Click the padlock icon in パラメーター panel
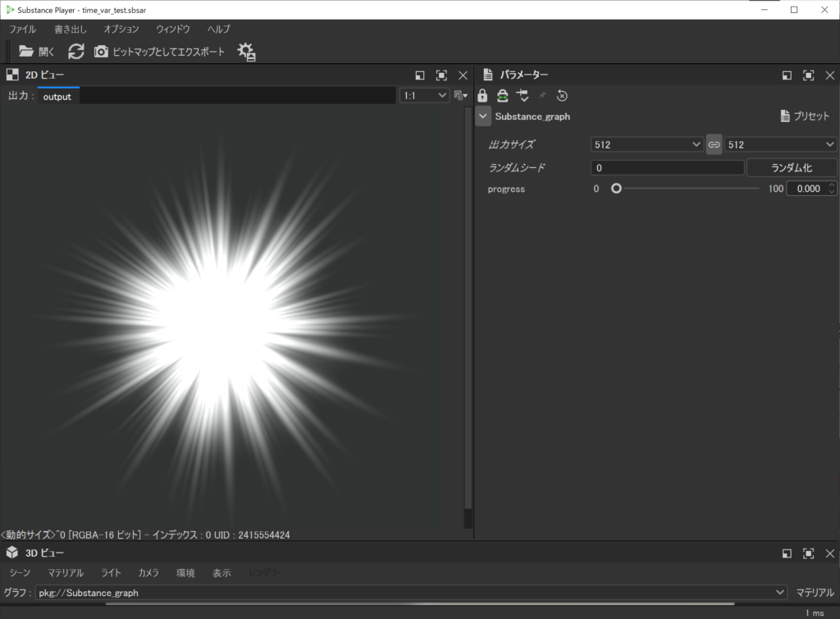Viewport: 840px width, 619px height. click(x=482, y=96)
